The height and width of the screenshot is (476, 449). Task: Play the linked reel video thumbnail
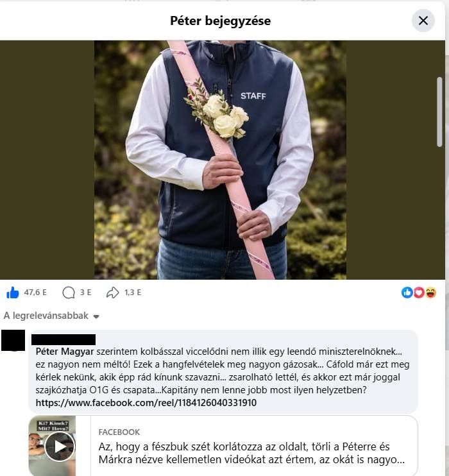(x=60, y=446)
